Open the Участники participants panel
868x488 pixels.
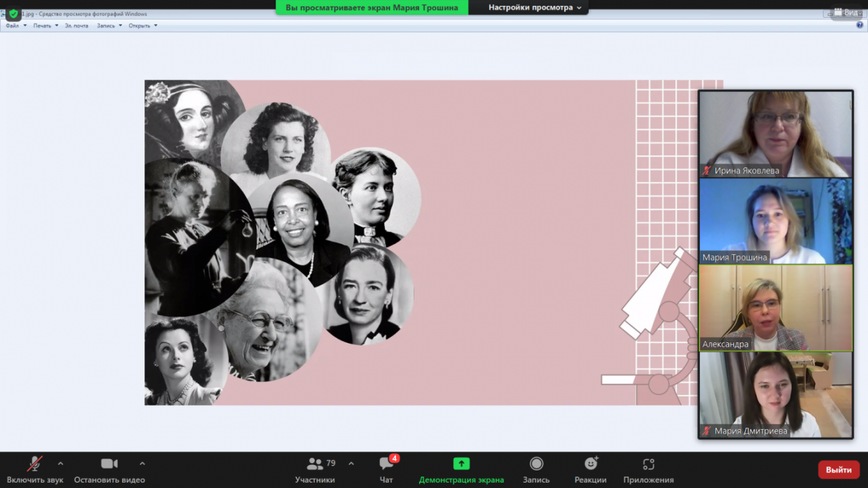pos(315,464)
